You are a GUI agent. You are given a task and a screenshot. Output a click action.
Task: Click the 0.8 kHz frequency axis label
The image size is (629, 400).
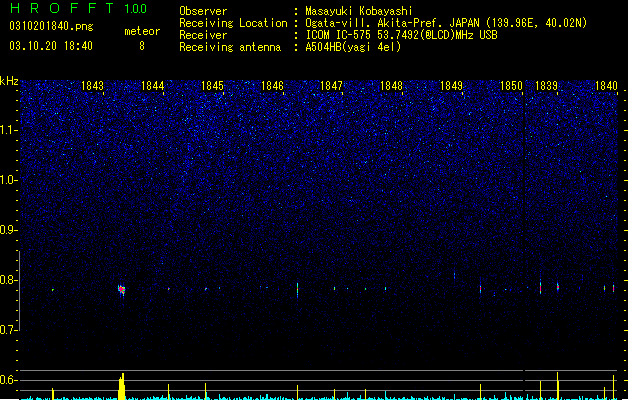point(8,280)
